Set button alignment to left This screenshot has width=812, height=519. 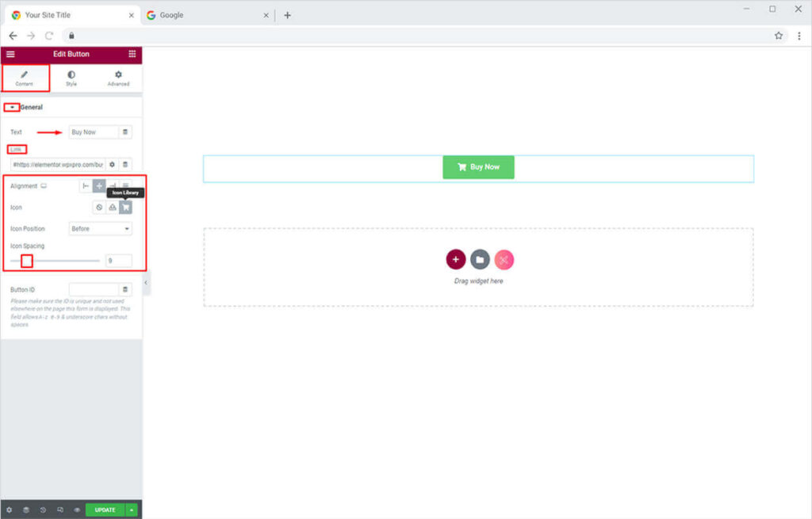(86, 186)
